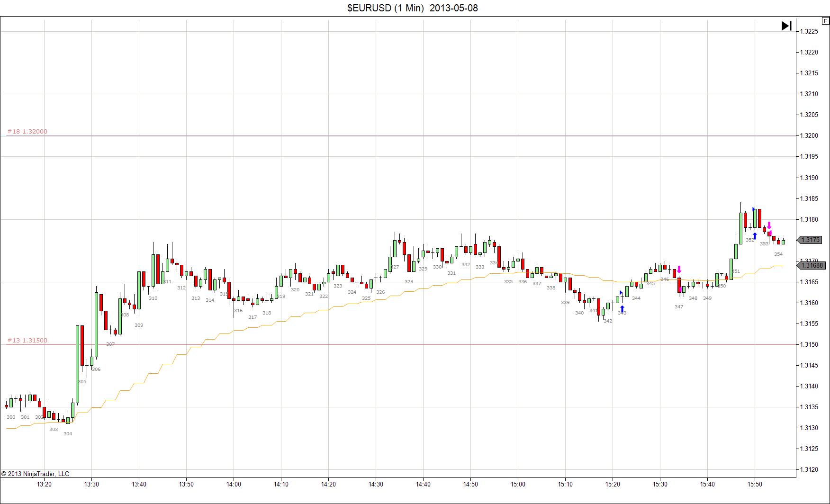The height and width of the screenshot is (504, 830).
Task: Click the 15:50 time axis label
Action: click(x=755, y=484)
